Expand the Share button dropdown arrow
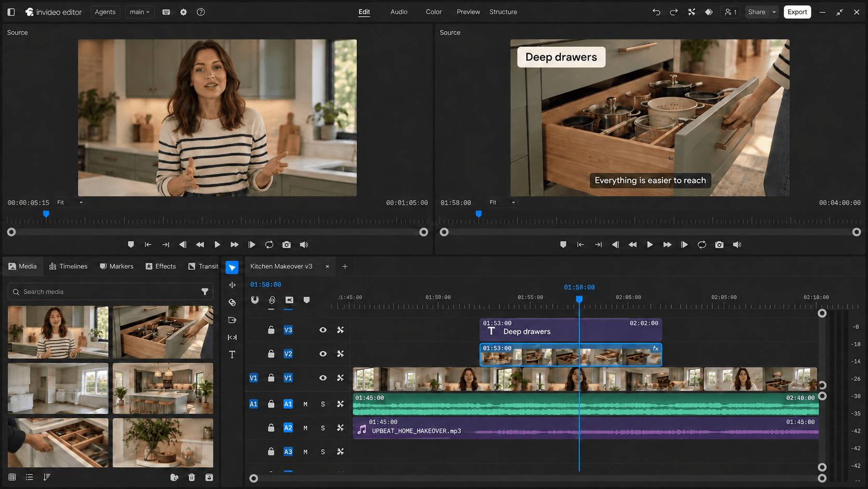The image size is (868, 489). 774,12
